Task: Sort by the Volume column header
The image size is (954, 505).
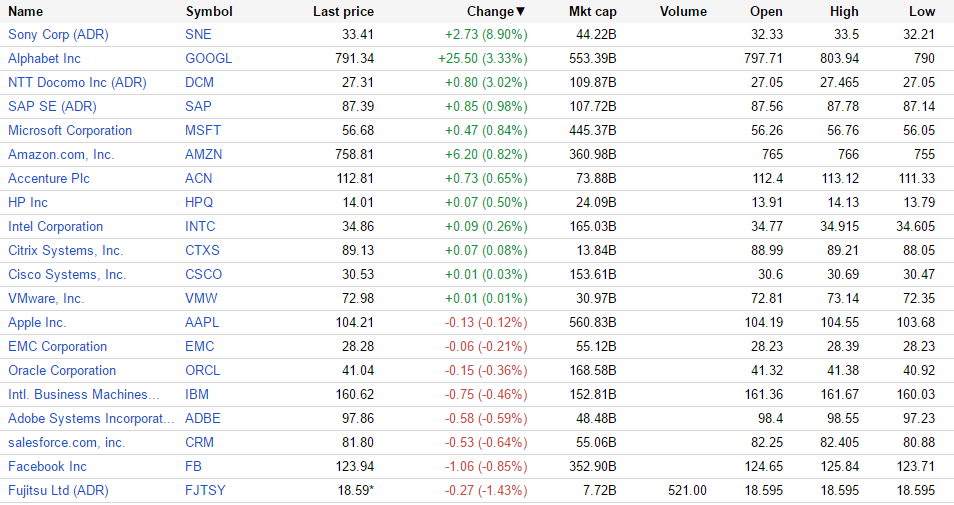Action: 683,12
